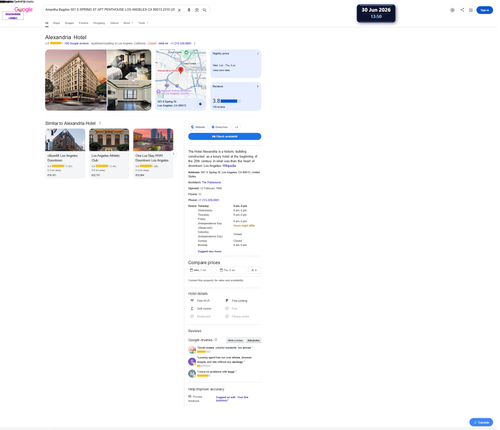
Task: Open the hotel exterior building photo
Action: click(x=76, y=80)
